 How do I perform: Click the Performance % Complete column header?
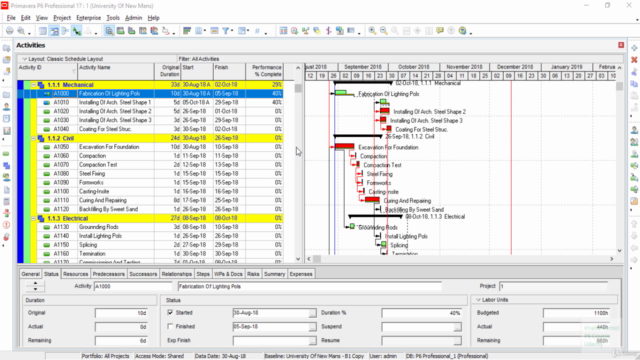264,71
